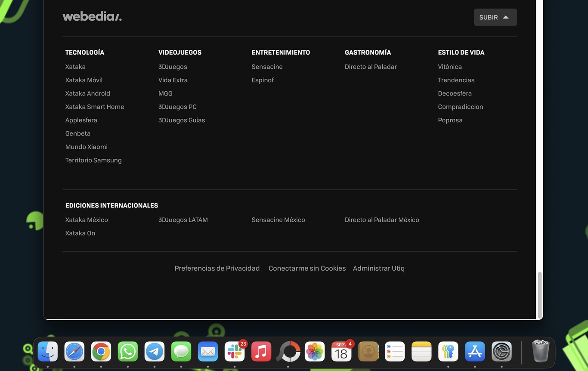The height and width of the screenshot is (371, 588).
Task: Click the SUBIR button to go up
Action: pos(495,17)
